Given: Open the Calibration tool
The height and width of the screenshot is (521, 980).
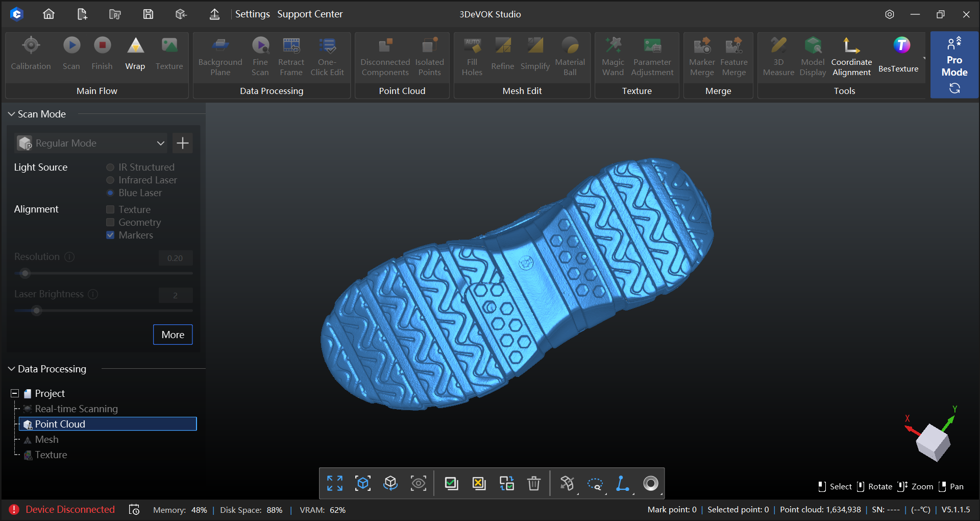Looking at the screenshot, I should [31, 54].
